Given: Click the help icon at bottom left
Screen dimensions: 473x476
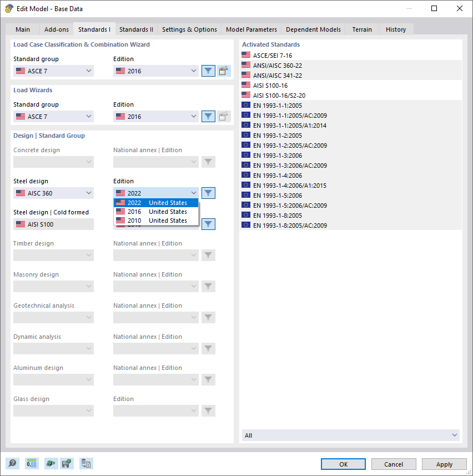Looking at the screenshot, I should coord(12,464).
